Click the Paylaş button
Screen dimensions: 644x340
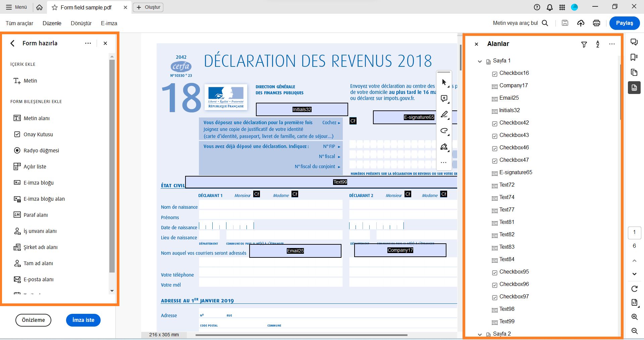(x=625, y=23)
